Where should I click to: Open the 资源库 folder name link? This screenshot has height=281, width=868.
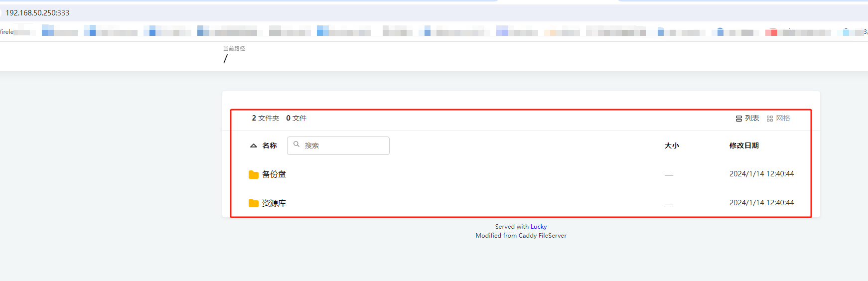point(274,203)
